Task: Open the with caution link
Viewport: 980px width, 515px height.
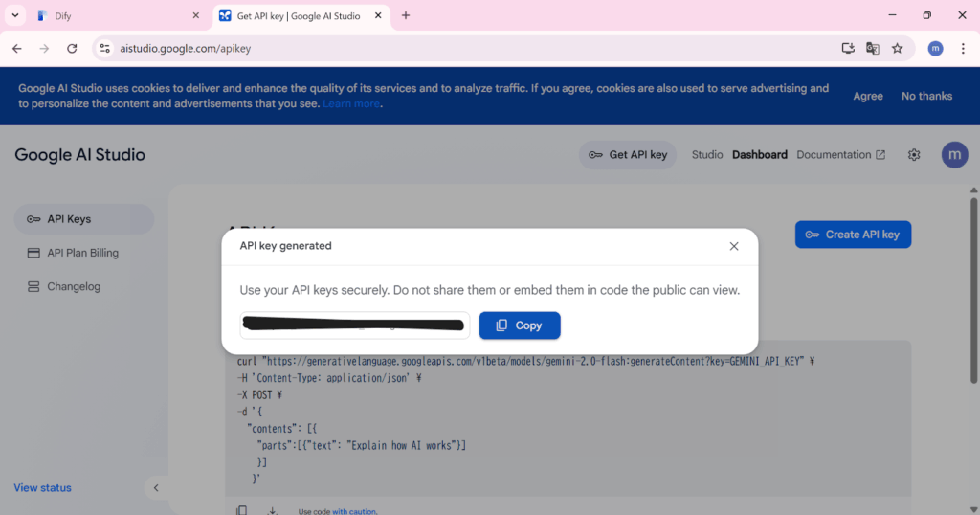Action: click(354, 511)
